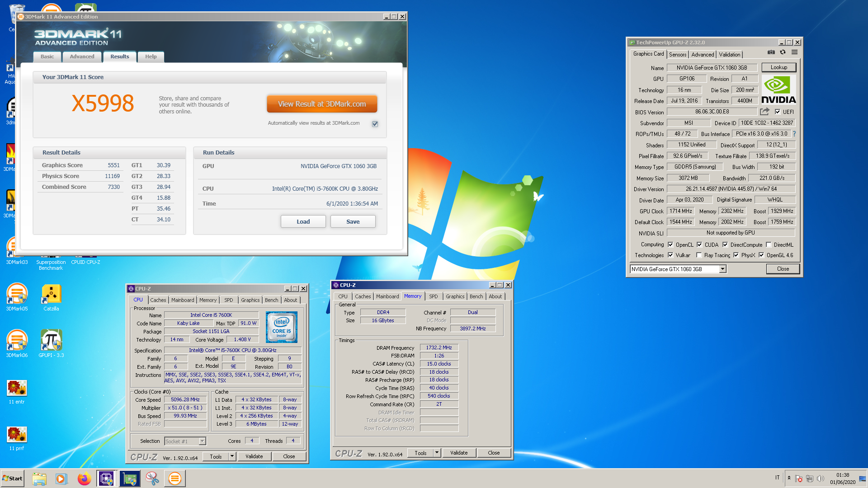Toggle the UEFI checkbox in GPU-Z

[778, 112]
